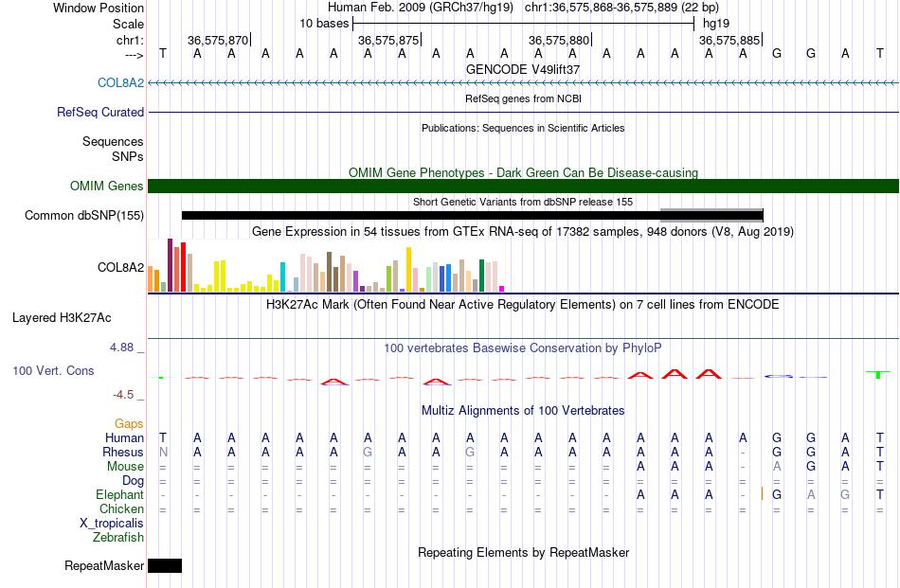Select the Human alignment row label
Viewport: 900px width, 588px height.
click(x=124, y=437)
